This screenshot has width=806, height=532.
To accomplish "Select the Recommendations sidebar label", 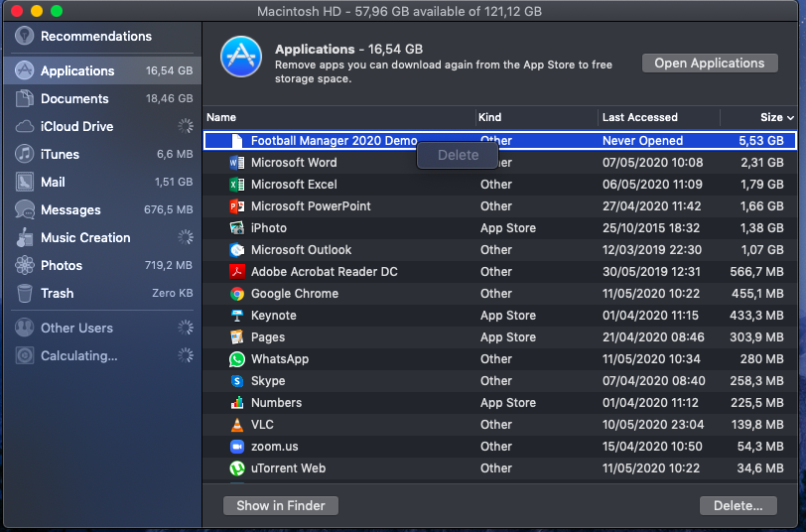I will click(96, 36).
